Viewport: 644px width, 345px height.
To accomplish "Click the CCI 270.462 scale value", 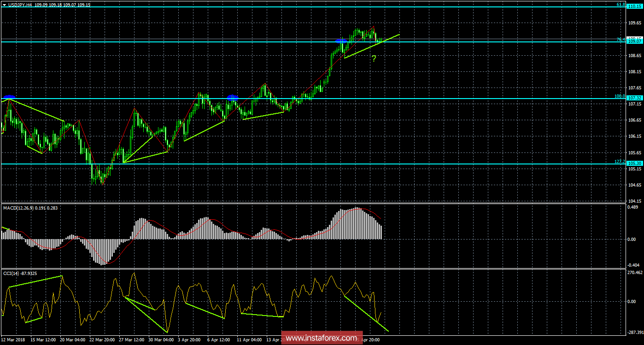I will pyautogui.click(x=635, y=273).
